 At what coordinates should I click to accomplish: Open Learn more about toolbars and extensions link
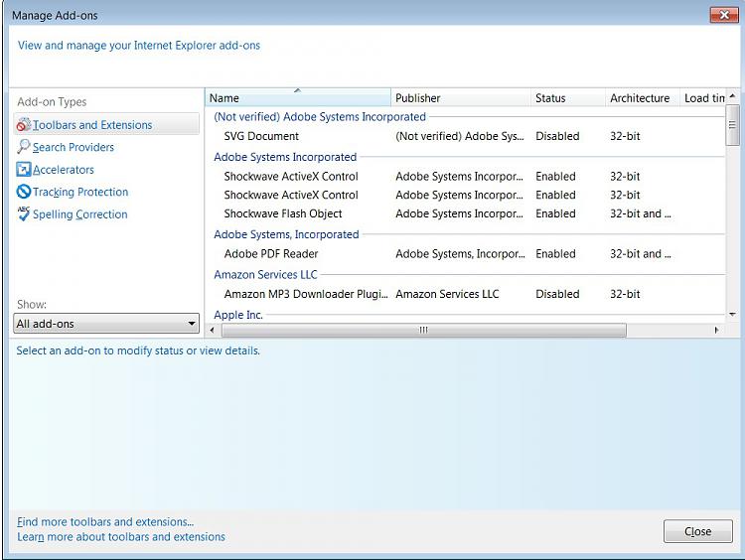pyautogui.click(x=121, y=537)
